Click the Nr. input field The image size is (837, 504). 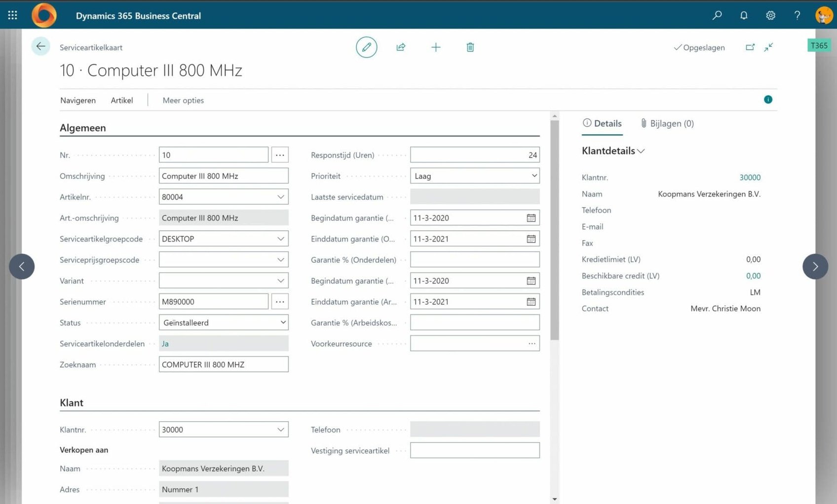point(214,155)
